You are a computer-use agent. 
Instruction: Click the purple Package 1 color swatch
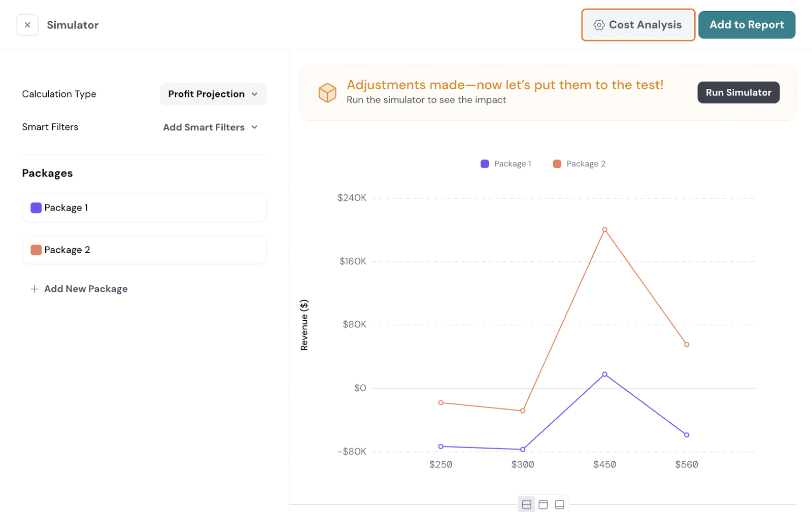36,208
